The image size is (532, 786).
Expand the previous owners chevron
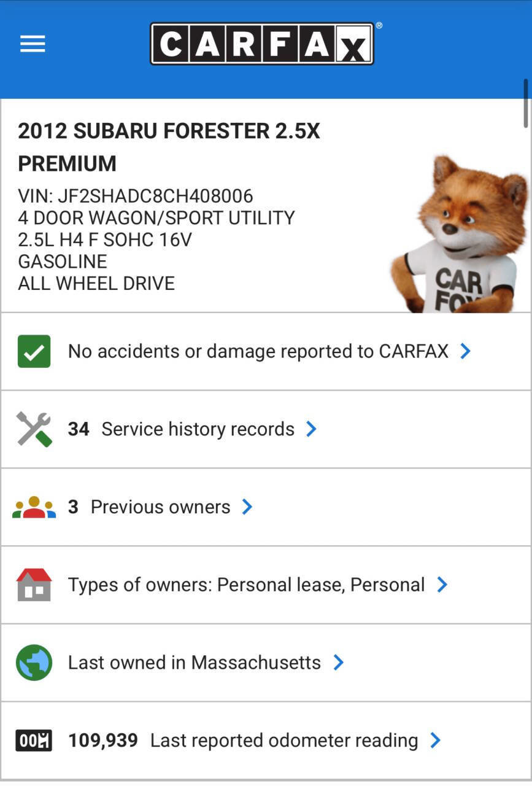tap(247, 507)
